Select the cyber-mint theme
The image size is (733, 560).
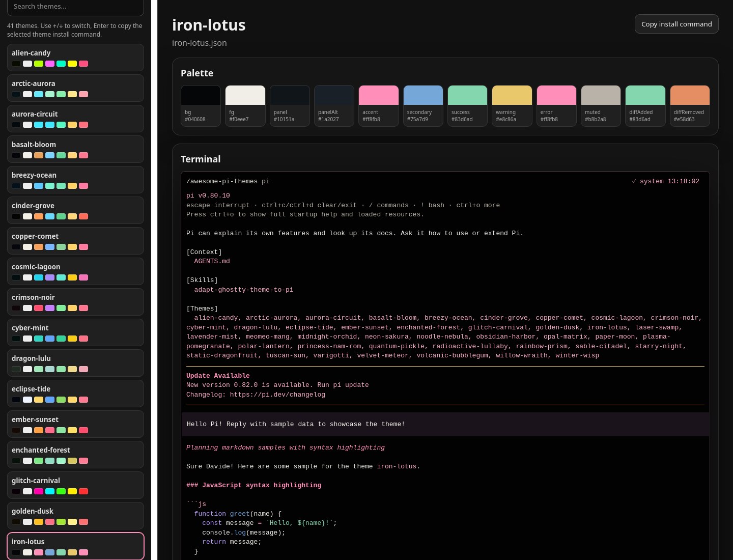point(75,332)
